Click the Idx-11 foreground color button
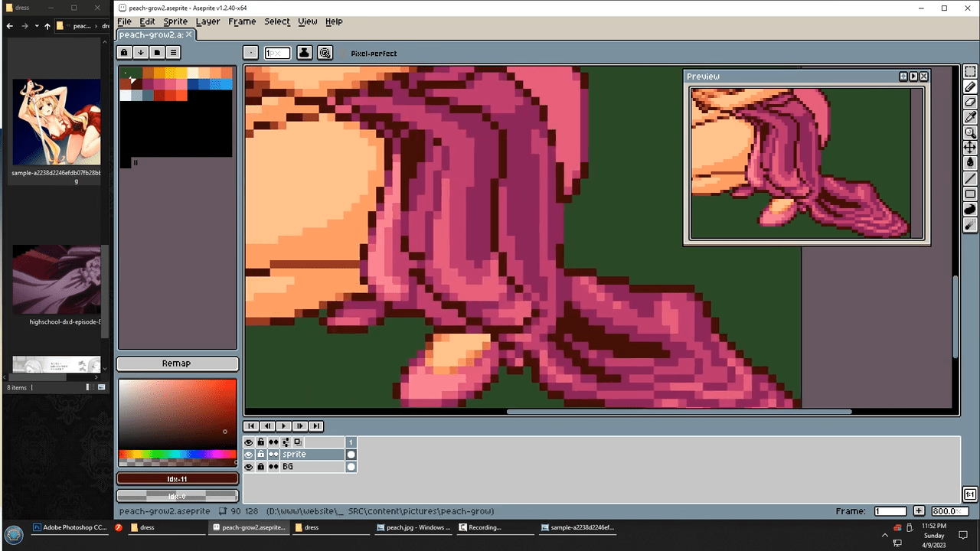This screenshot has width=980, height=551. [177, 479]
